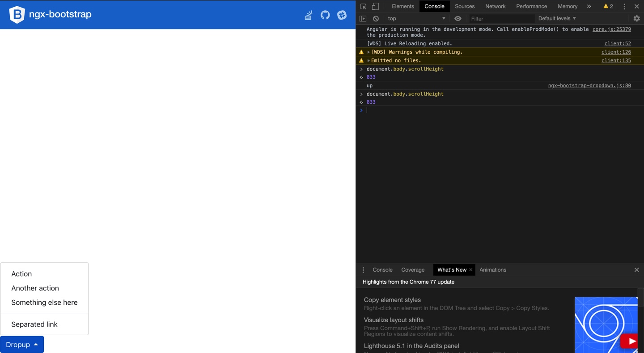Select Another action from the dropup menu

click(35, 288)
